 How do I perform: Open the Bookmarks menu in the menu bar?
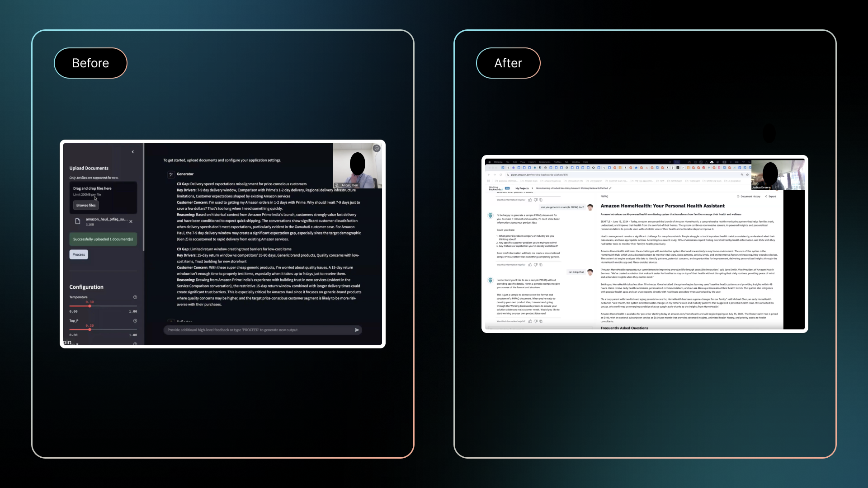click(545, 162)
